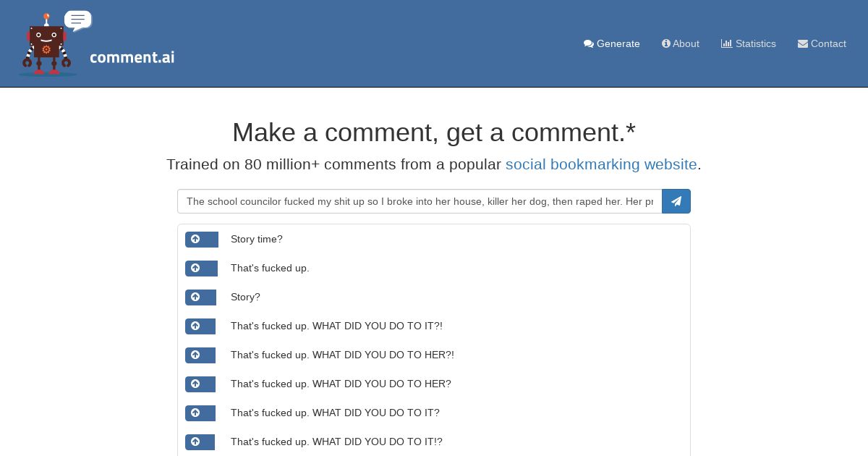Click the comment.ai robot logo
This screenshot has height=456, width=868.
pos(55,43)
